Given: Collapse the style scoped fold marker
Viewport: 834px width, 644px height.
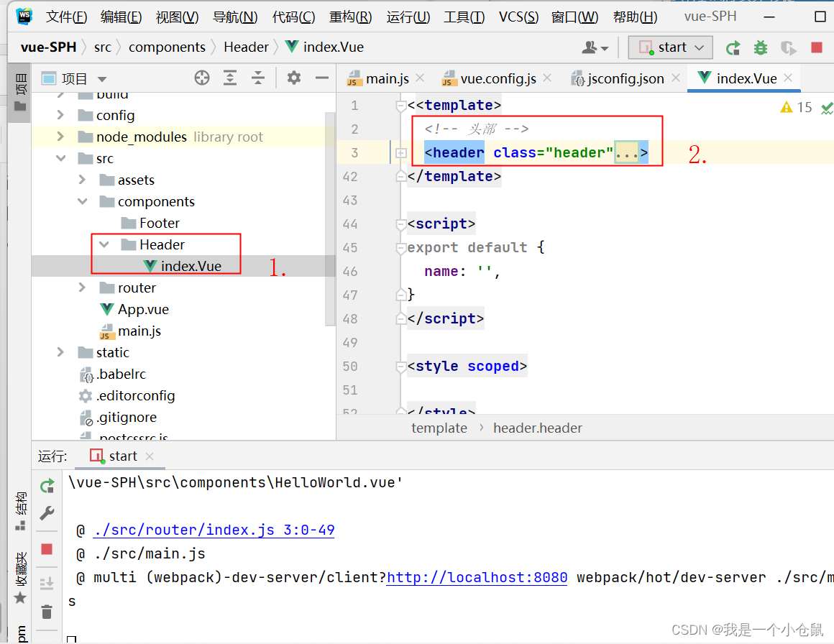Looking at the screenshot, I should pyautogui.click(x=401, y=367).
